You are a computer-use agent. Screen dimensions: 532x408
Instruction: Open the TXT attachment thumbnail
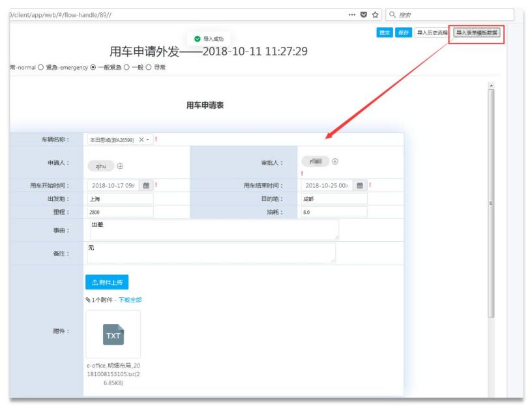[x=112, y=334]
